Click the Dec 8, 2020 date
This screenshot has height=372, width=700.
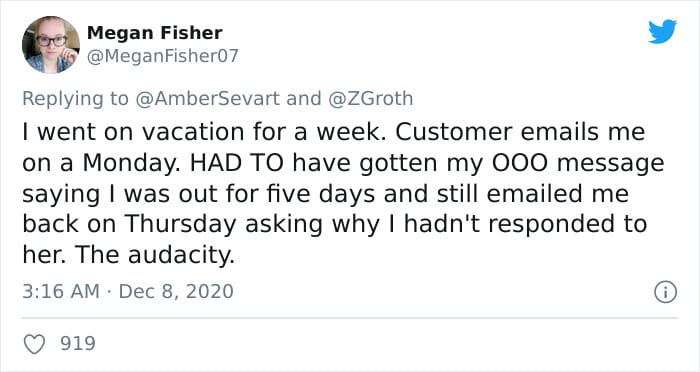pyautogui.click(x=176, y=292)
